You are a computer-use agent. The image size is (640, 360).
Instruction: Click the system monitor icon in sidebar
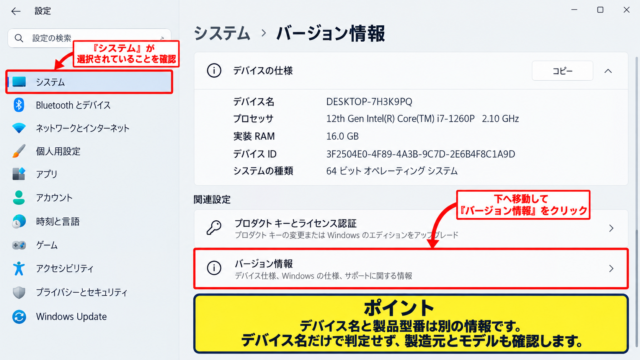[19, 82]
